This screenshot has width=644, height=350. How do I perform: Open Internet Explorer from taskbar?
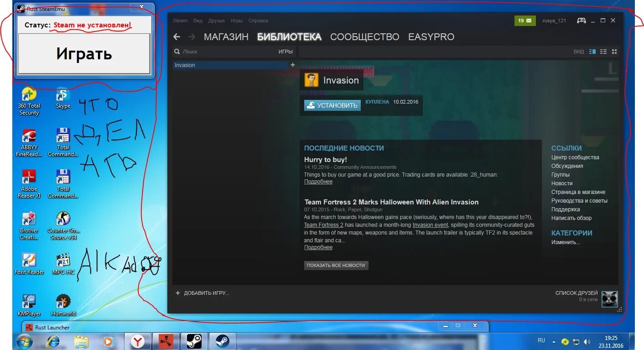(53, 341)
